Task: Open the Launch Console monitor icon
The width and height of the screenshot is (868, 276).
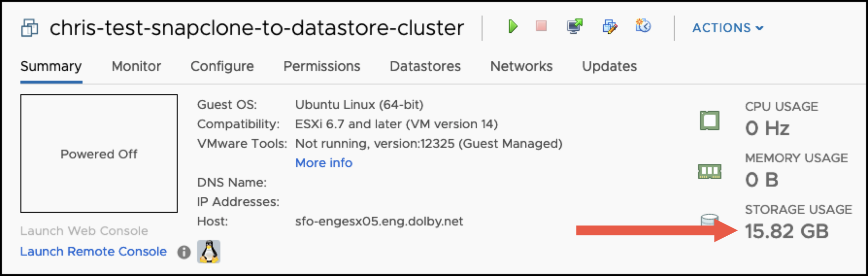Action: point(575,26)
